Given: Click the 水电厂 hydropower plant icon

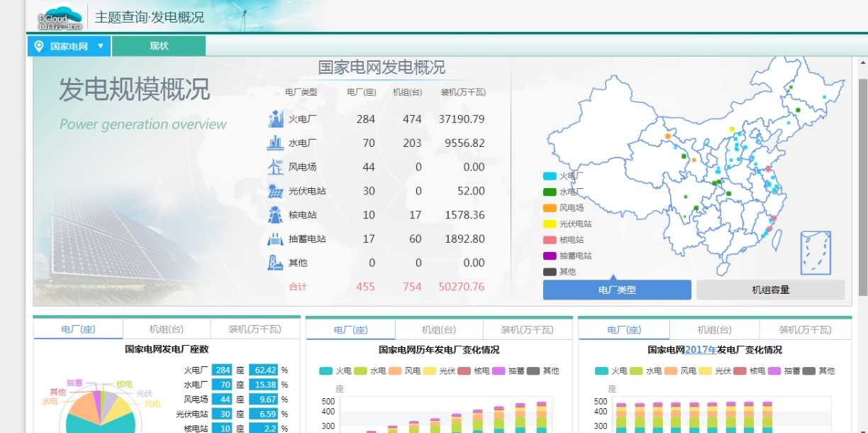Looking at the screenshot, I should point(275,143).
